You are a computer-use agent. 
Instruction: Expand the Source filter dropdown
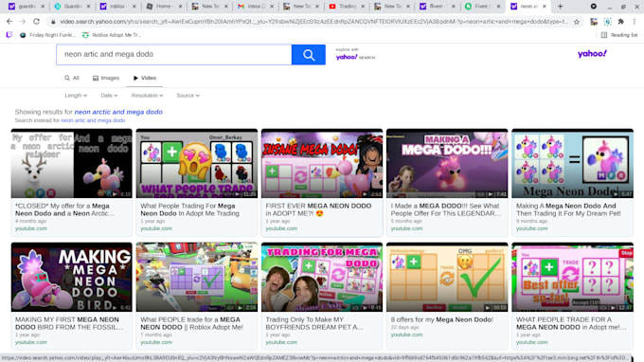tap(188, 96)
